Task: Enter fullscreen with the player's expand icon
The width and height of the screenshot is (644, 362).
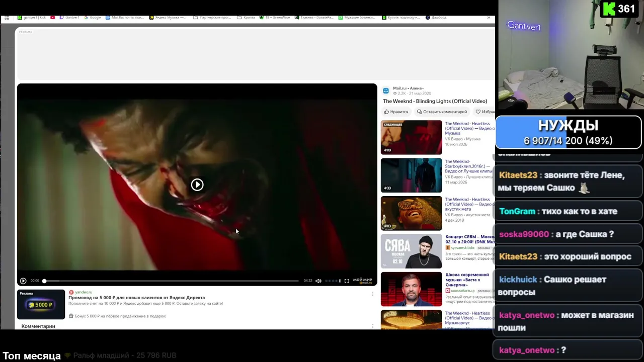Action: [347, 281]
